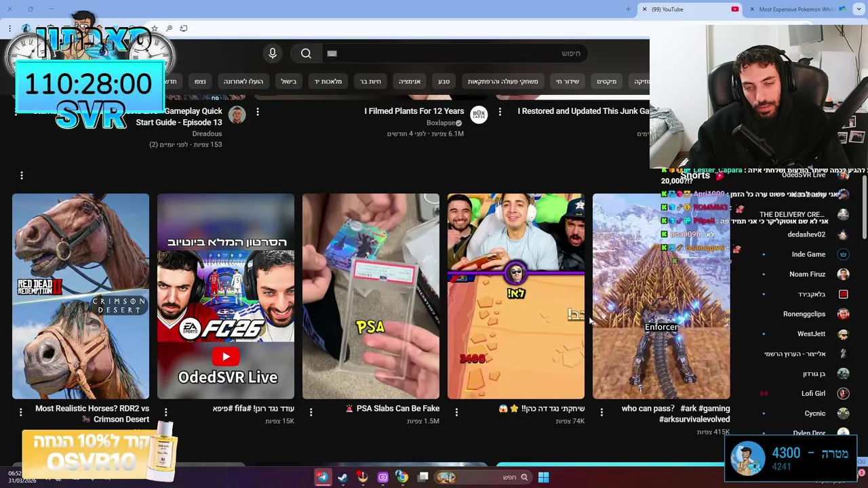
Task: Open the on-screen keyboard icon in search box
Action: (332, 54)
